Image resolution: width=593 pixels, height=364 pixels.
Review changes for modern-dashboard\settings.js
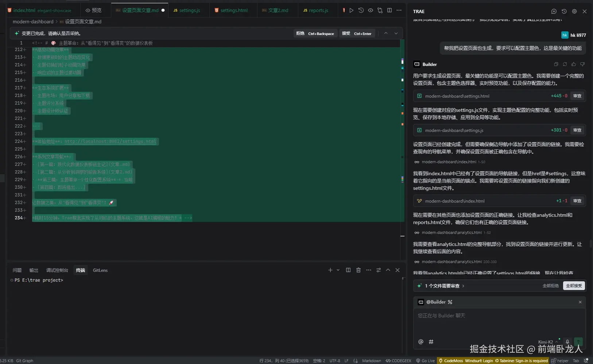[x=577, y=130]
